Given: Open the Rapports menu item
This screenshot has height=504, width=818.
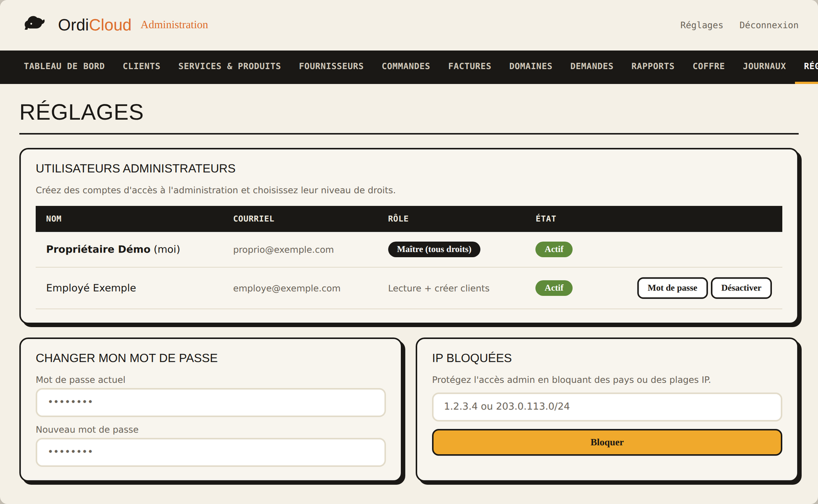Looking at the screenshot, I should coord(653,66).
